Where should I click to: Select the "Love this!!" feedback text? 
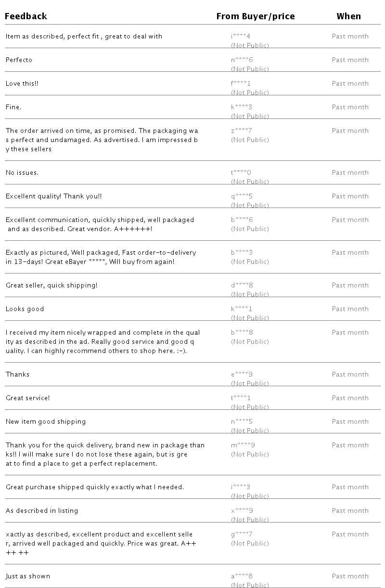coord(22,83)
